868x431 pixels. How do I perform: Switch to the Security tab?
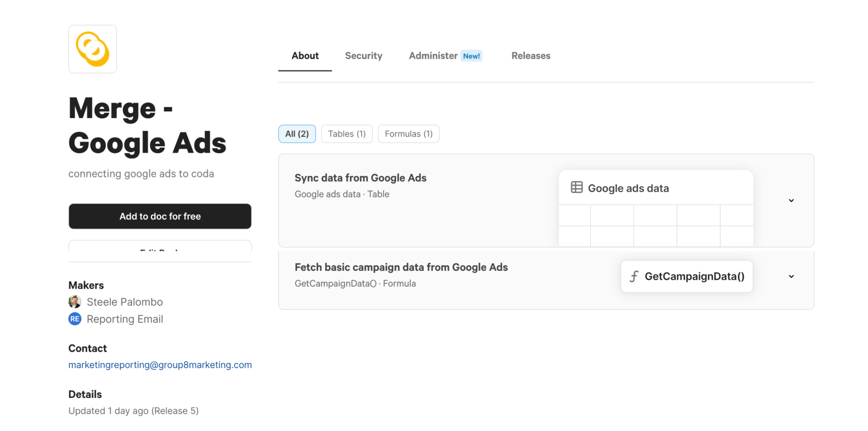point(364,56)
